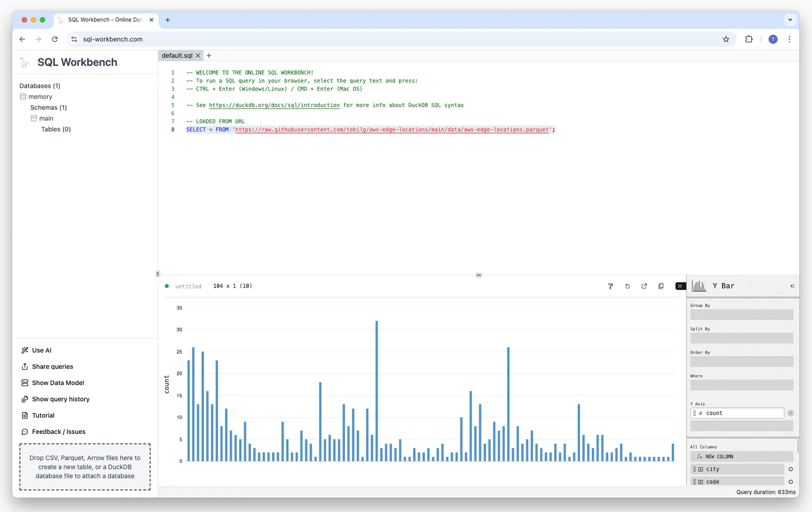
Task: Click the paint roller theme icon
Action: point(611,286)
